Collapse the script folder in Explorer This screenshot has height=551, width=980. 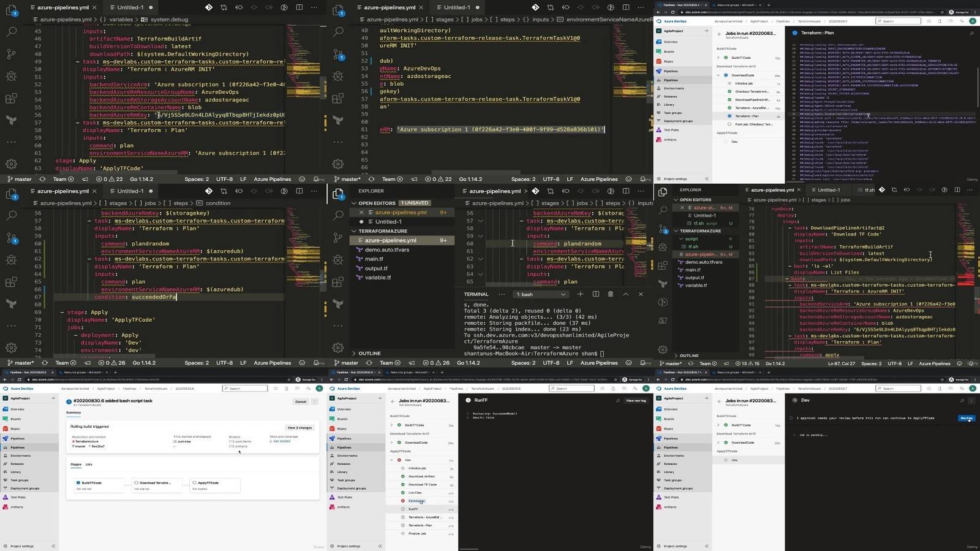coord(691,239)
